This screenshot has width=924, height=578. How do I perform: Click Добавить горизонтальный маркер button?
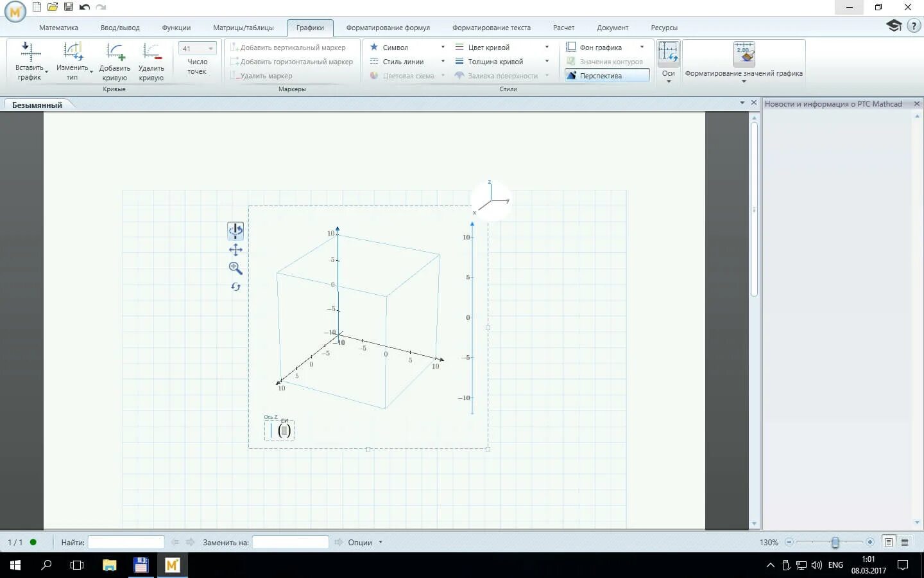click(292, 62)
